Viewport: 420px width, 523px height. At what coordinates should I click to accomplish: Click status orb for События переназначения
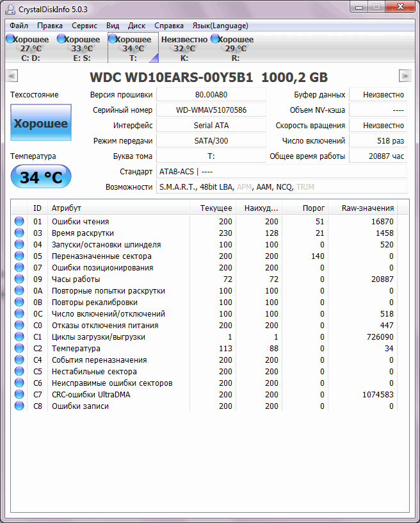pos(19,360)
